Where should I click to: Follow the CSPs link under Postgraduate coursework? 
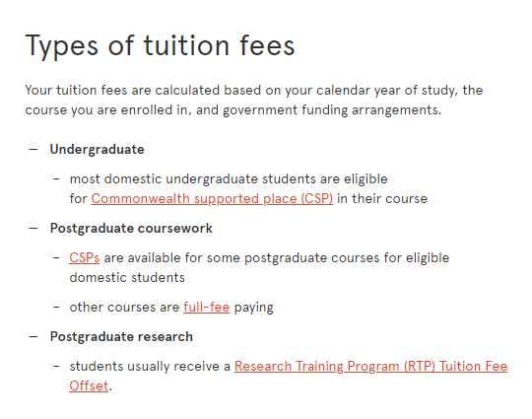click(x=84, y=257)
